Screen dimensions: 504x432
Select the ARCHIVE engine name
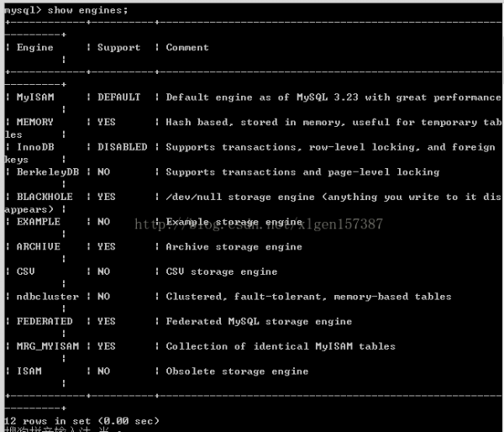point(39,246)
